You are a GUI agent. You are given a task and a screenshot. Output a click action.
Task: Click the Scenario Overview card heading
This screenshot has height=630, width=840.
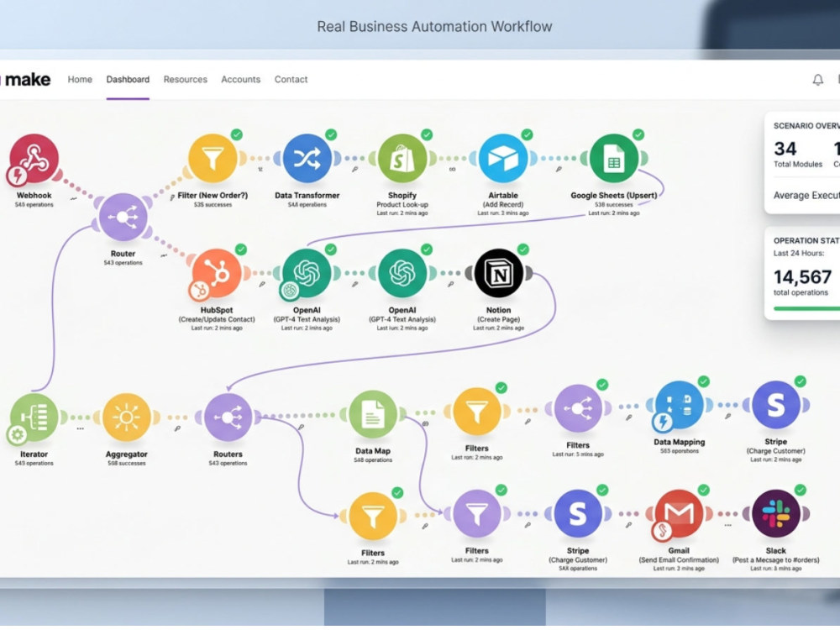click(806, 126)
